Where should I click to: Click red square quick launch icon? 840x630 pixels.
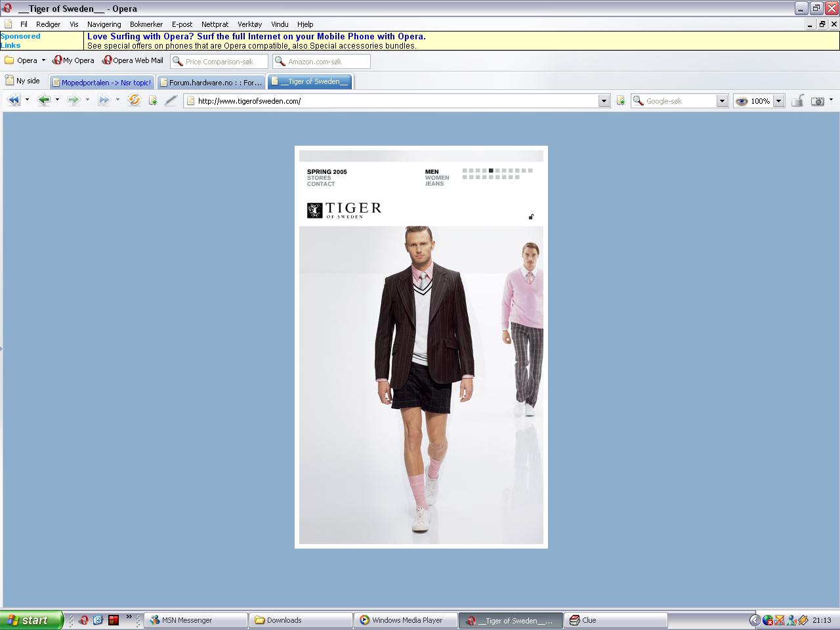114,619
